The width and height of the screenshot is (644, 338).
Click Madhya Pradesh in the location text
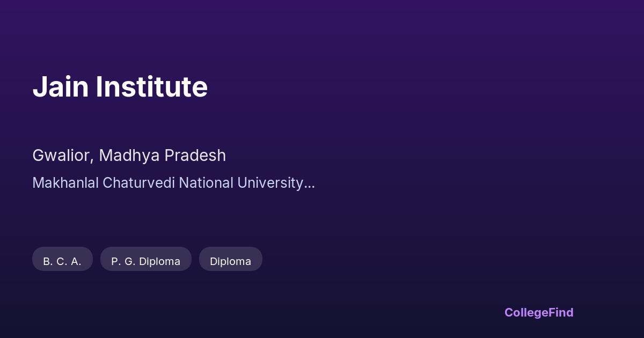coord(162,156)
